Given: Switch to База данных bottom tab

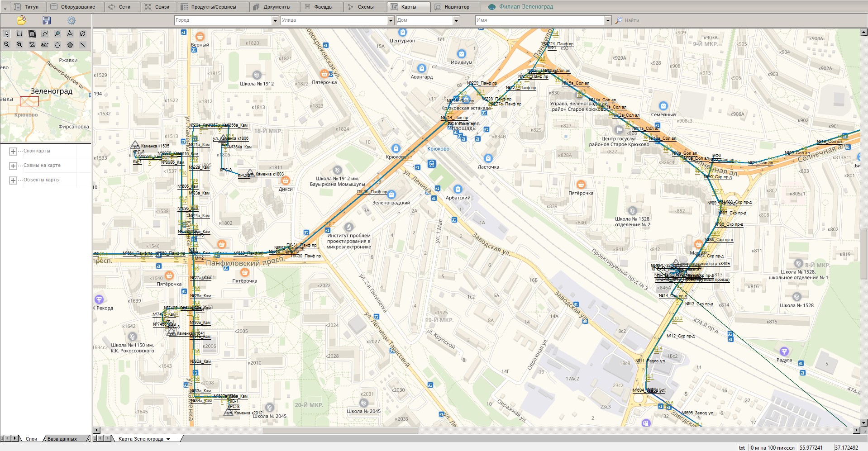Looking at the screenshot, I should 62,439.
